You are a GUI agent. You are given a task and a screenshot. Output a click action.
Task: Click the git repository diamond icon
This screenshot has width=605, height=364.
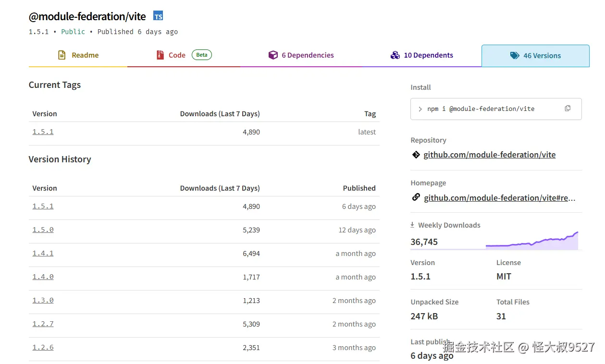pyautogui.click(x=416, y=155)
